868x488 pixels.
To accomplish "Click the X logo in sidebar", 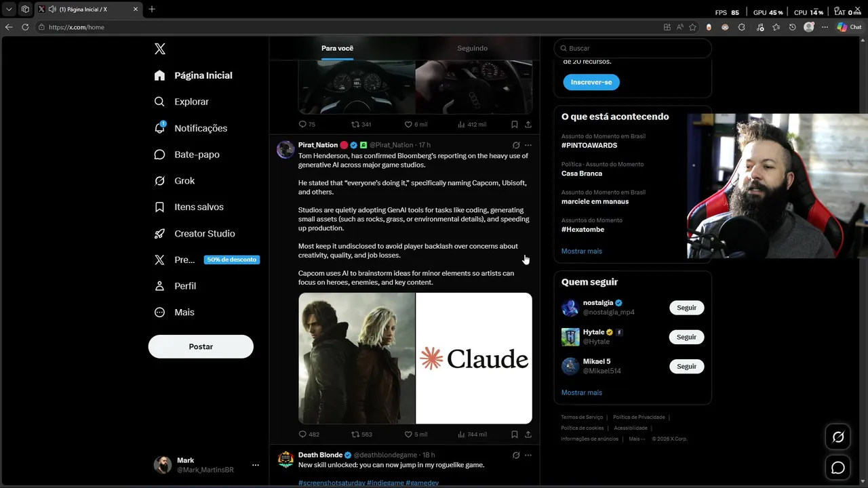I will tap(159, 49).
